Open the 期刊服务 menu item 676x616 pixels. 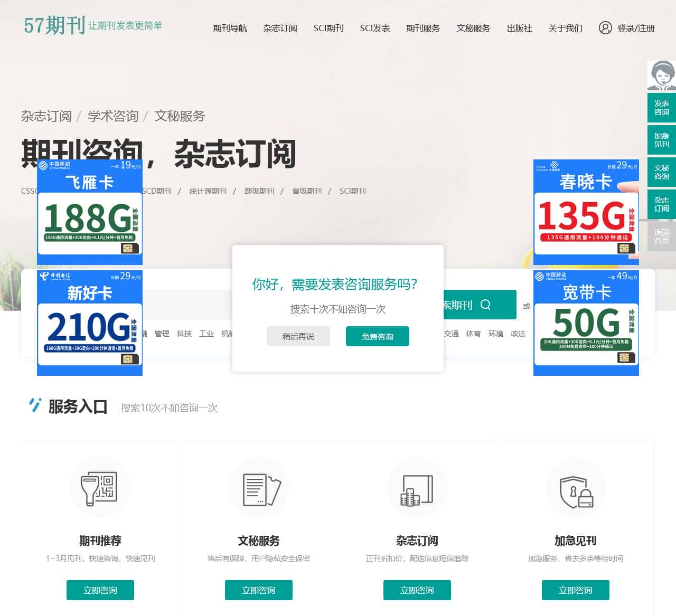coord(423,28)
